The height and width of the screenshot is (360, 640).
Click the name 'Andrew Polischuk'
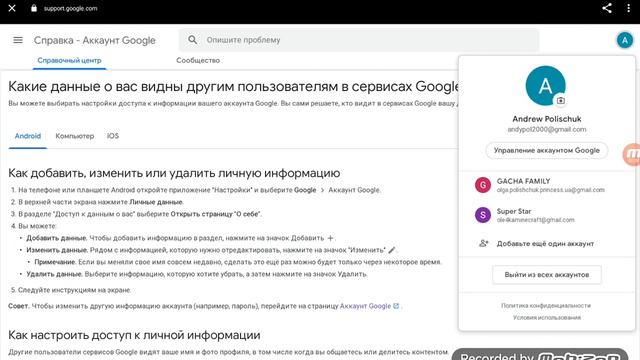547,119
